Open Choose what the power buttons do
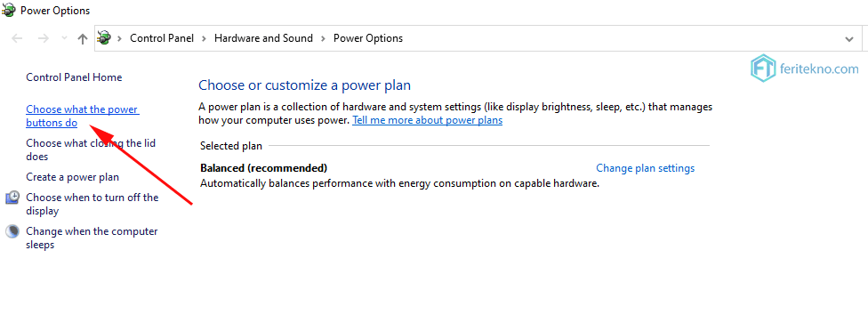This screenshot has height=331, width=868. coord(83,117)
